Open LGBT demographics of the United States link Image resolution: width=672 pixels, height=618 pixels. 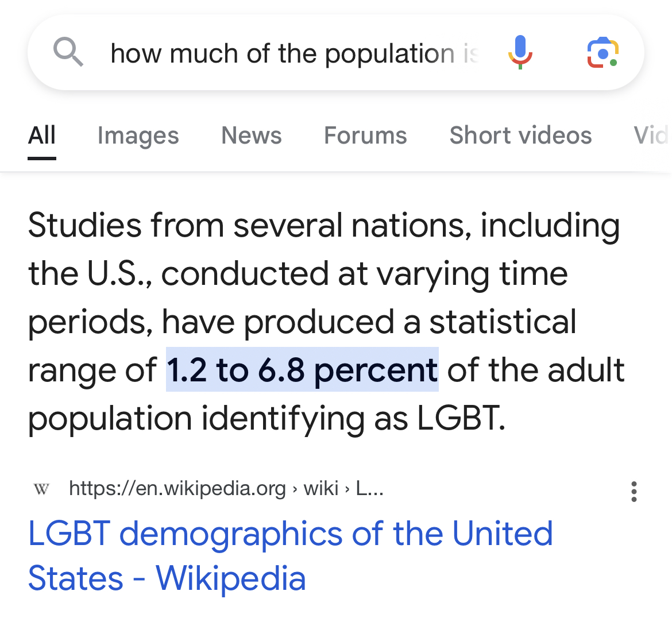(290, 555)
